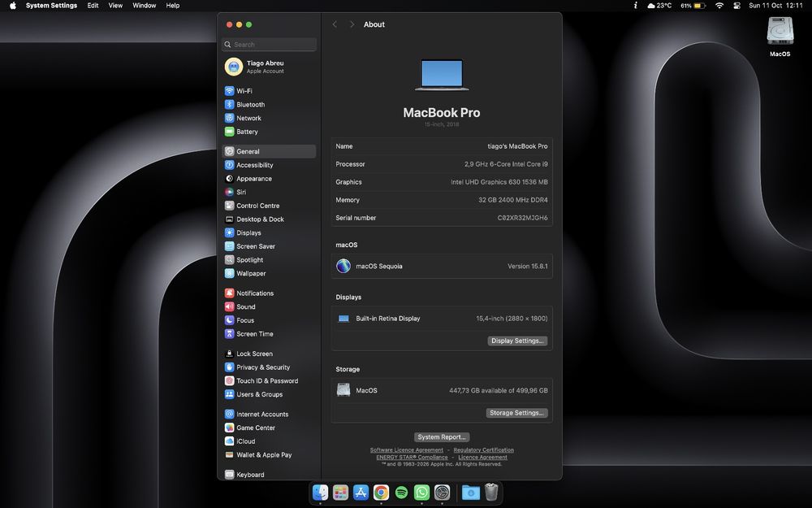Click the macOS Sequoia row icon
812x508 pixels.
[343, 266]
